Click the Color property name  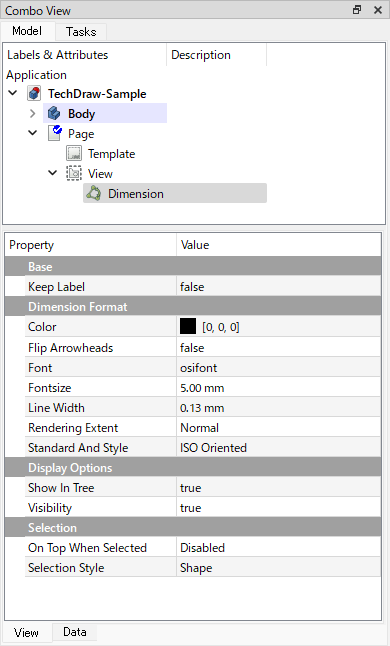42,327
